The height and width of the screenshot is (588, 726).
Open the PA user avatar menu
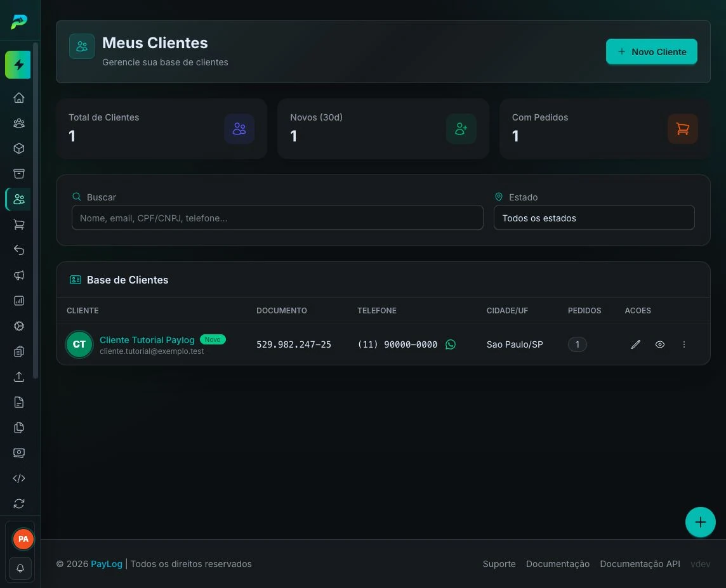tap(23, 539)
